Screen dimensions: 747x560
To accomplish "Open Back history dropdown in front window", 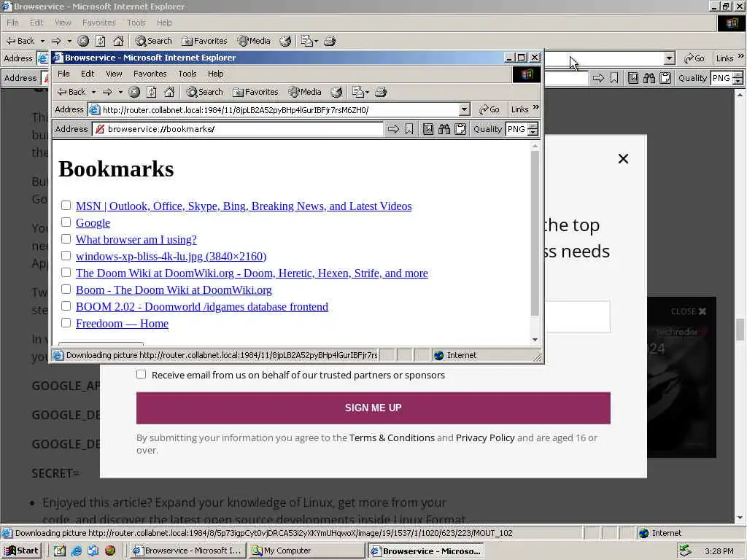I will tap(94, 92).
